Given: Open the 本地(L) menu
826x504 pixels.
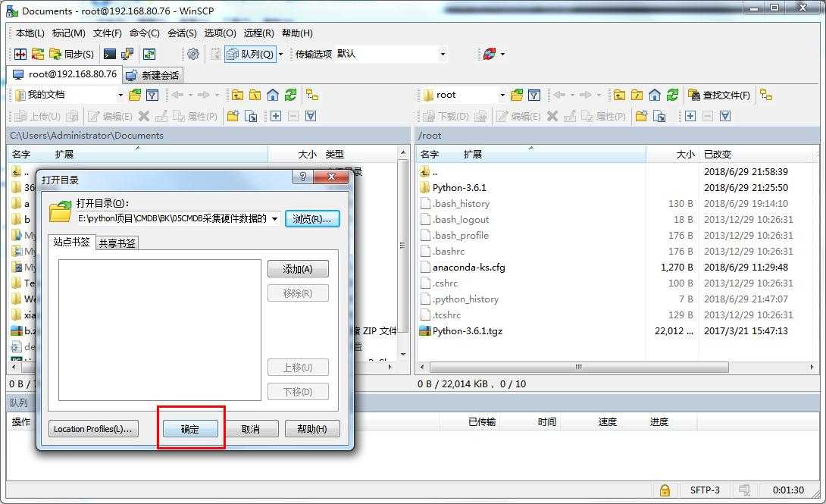Looking at the screenshot, I should coord(30,33).
